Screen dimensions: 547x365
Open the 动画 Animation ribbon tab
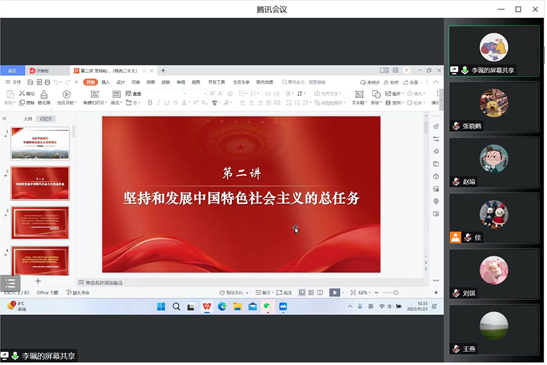pyautogui.click(x=151, y=82)
